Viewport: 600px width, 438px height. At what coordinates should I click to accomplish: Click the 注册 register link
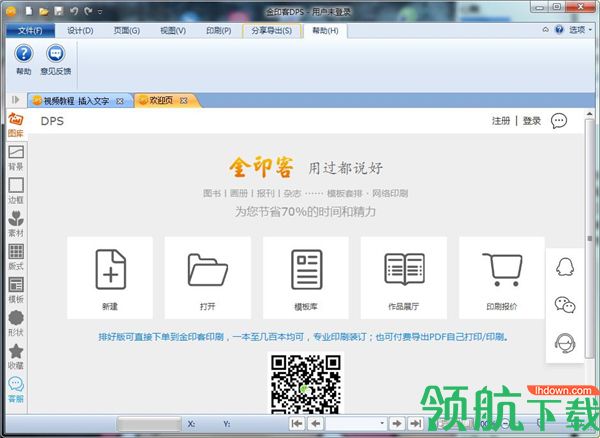(x=501, y=121)
